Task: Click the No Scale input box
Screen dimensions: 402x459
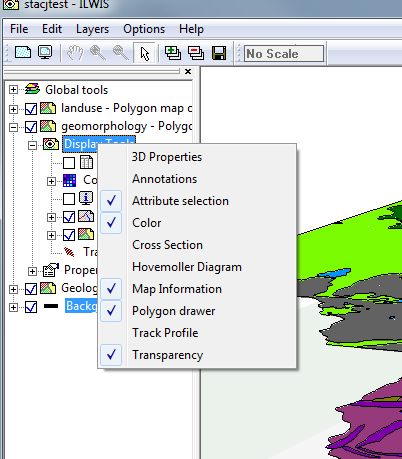Action: click(284, 54)
